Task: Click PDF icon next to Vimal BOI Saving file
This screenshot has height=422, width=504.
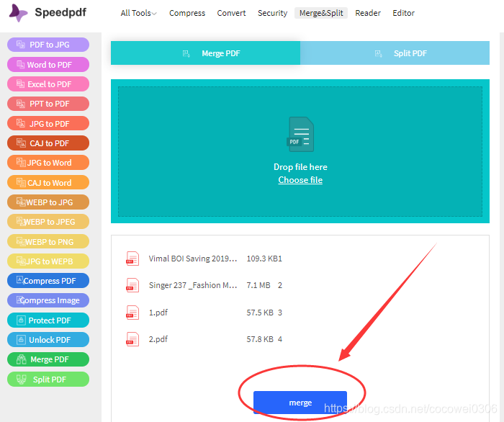Action: [x=132, y=259]
